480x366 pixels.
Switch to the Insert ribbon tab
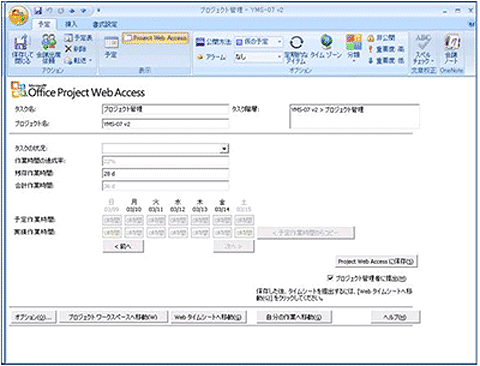tap(71, 24)
